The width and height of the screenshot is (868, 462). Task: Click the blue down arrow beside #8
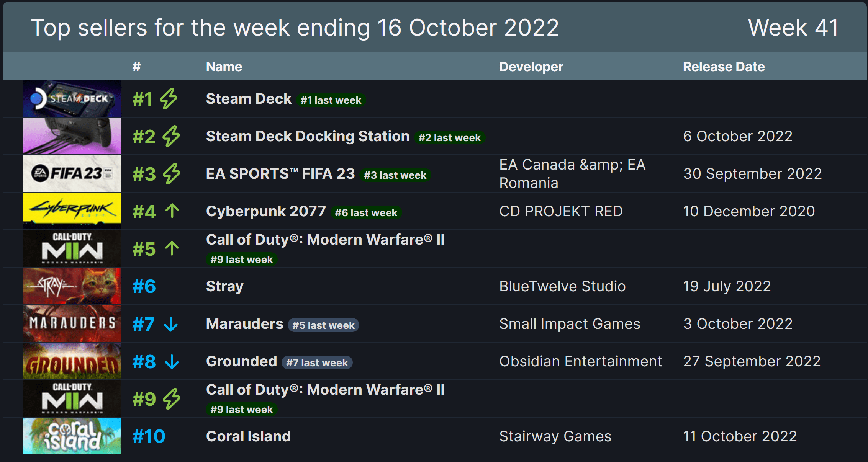172,362
